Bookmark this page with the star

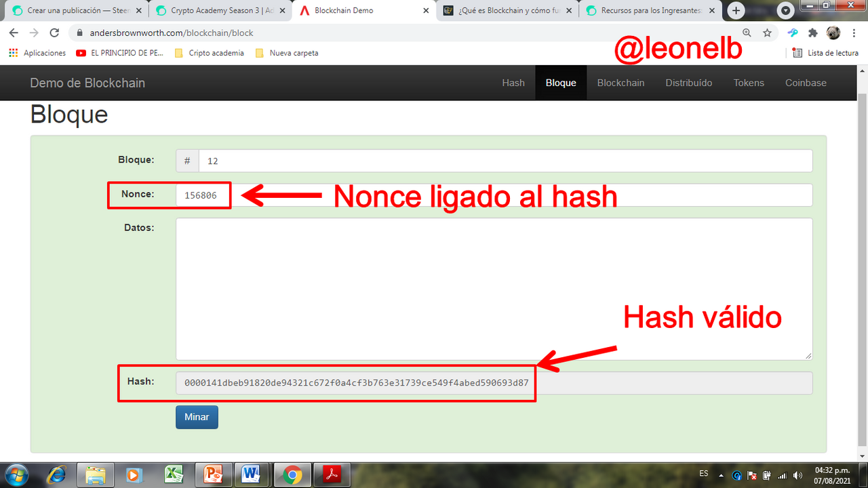tap(767, 33)
